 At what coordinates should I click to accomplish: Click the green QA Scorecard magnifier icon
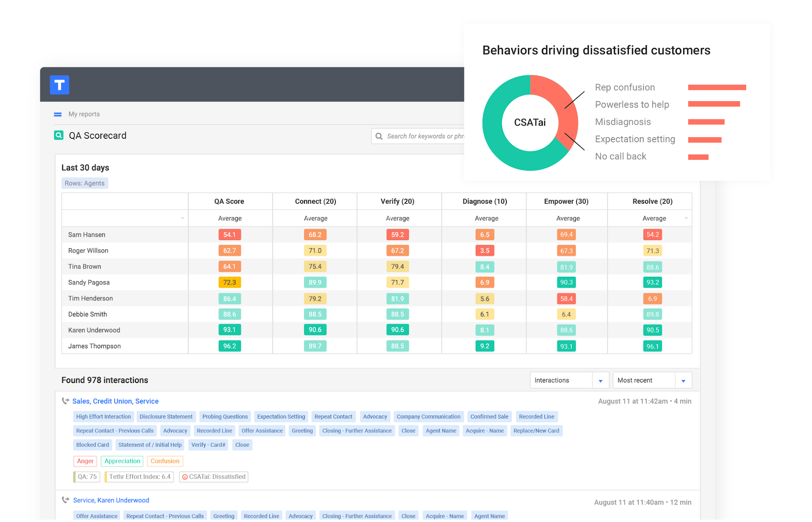(x=59, y=136)
